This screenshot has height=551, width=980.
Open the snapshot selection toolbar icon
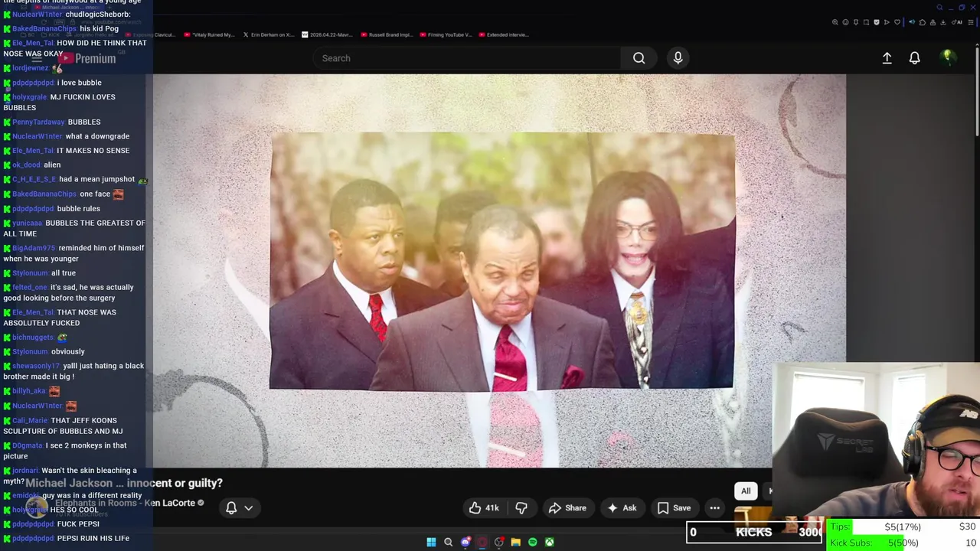click(866, 22)
